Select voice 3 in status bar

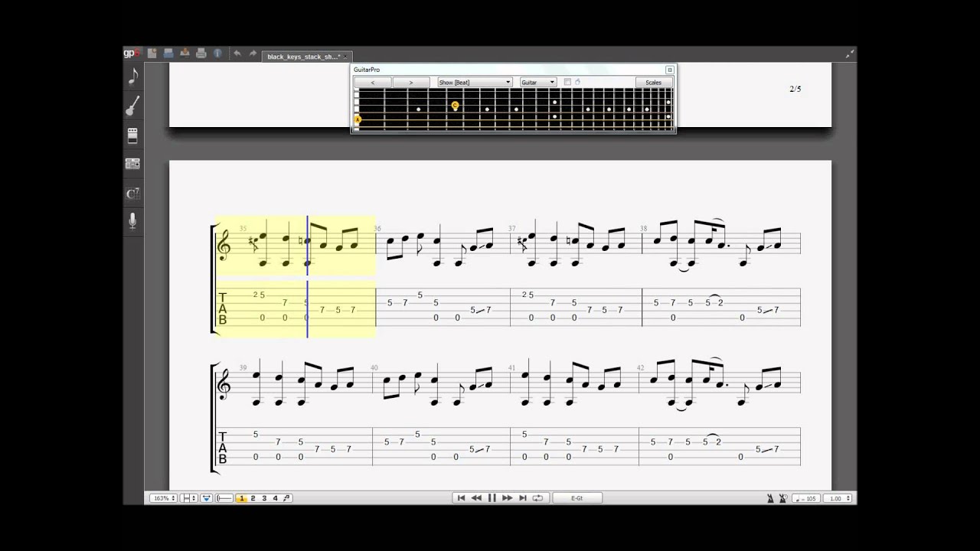tap(264, 498)
